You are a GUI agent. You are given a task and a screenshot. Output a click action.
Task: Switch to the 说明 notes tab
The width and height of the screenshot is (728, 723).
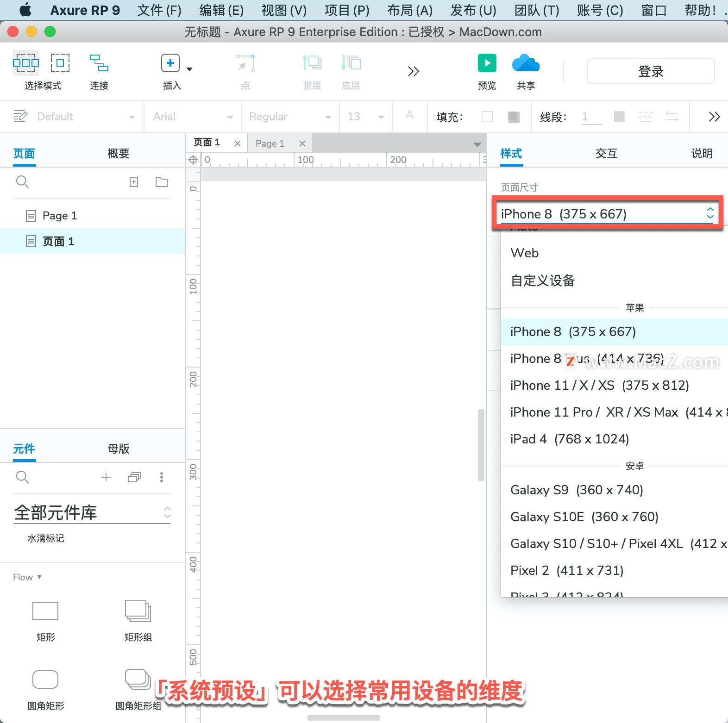(x=702, y=154)
